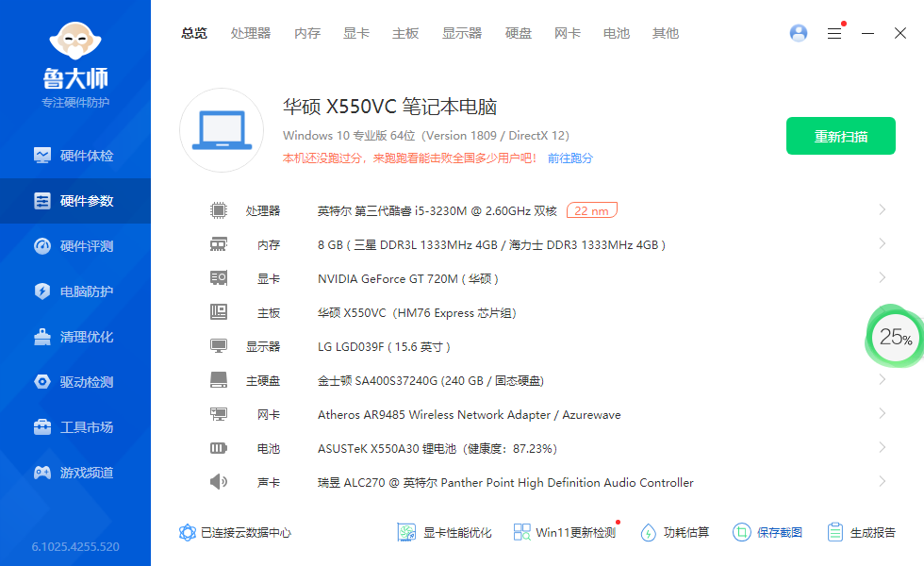The width and height of the screenshot is (924, 566).
Task: Click the 金士顿 SA400S37240G drive text
Action: (x=431, y=381)
